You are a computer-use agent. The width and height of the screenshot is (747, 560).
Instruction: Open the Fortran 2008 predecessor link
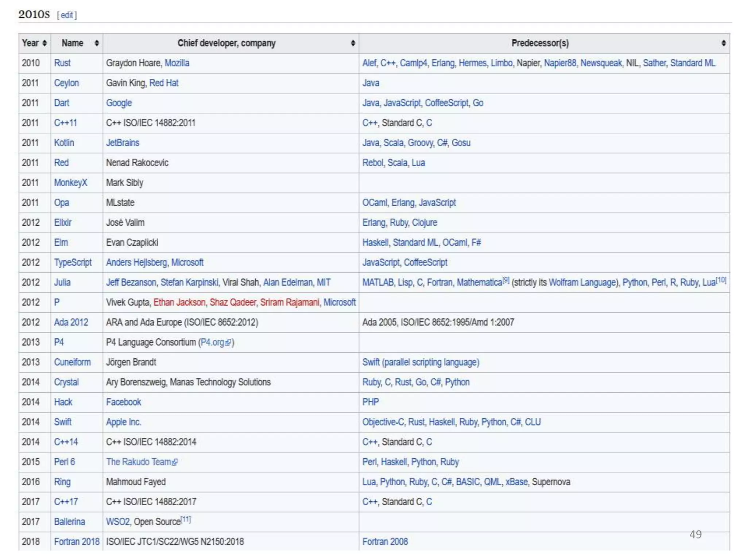pos(385,542)
